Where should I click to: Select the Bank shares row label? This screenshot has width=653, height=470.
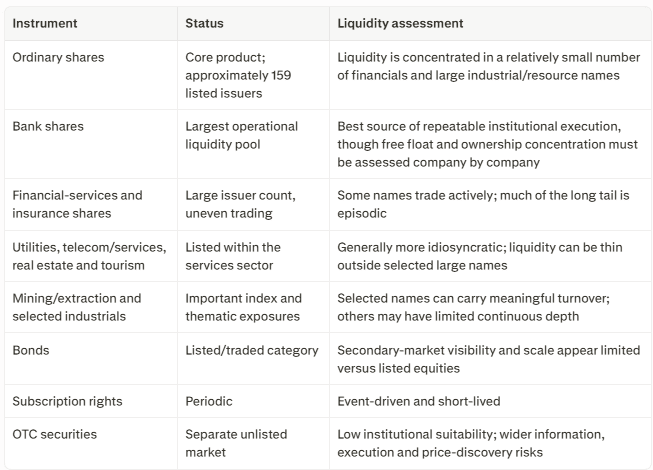tap(48, 127)
